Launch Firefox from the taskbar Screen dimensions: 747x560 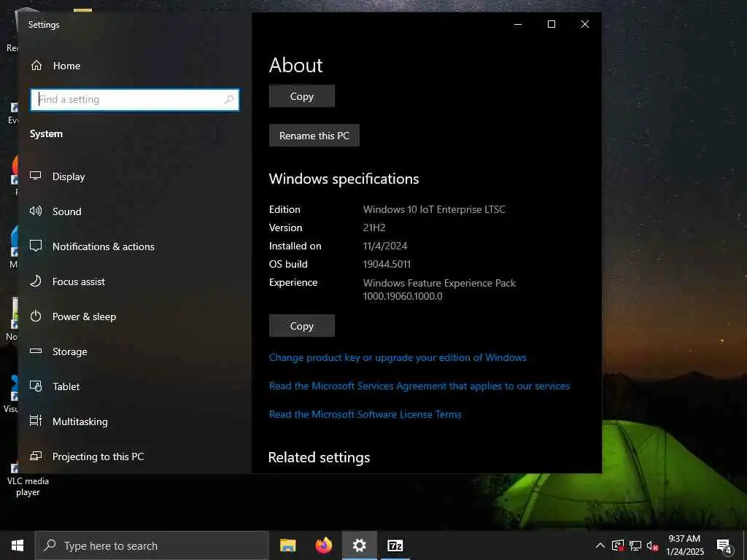coord(324,545)
